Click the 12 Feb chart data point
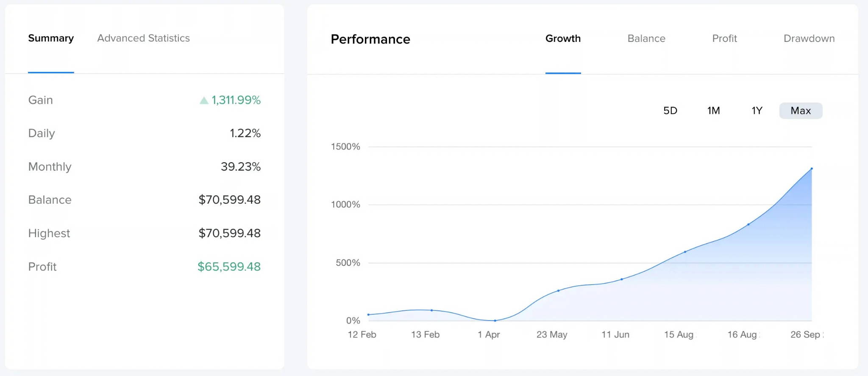The image size is (868, 376). click(x=368, y=315)
